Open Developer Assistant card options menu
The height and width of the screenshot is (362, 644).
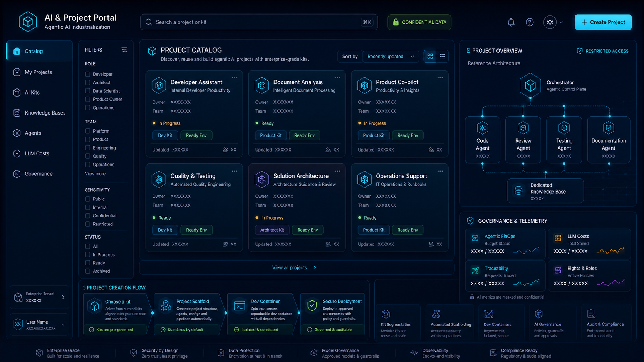(x=235, y=78)
